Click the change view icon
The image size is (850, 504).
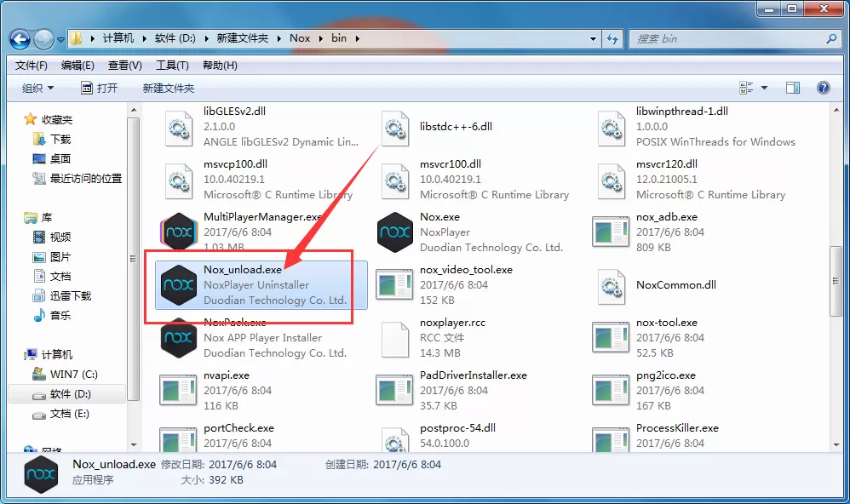pyautogui.click(x=746, y=88)
